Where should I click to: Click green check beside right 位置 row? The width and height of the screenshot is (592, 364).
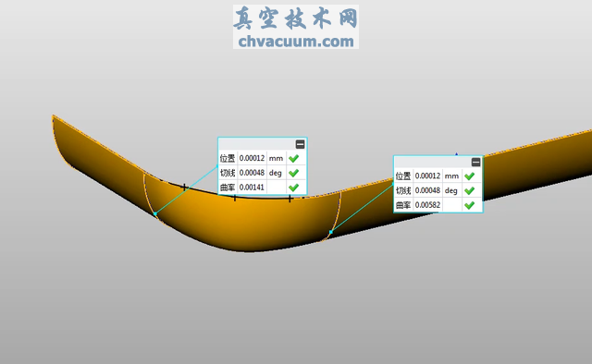tap(470, 176)
